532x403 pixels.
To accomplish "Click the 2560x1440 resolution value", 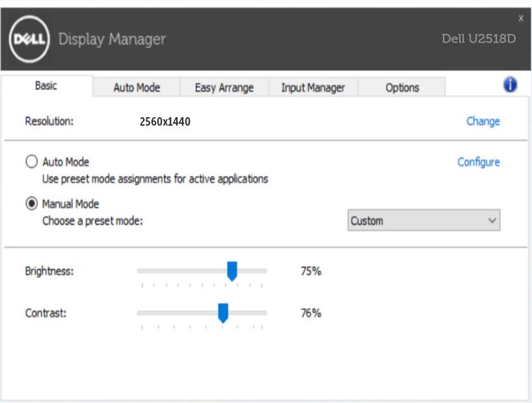I will click(165, 122).
